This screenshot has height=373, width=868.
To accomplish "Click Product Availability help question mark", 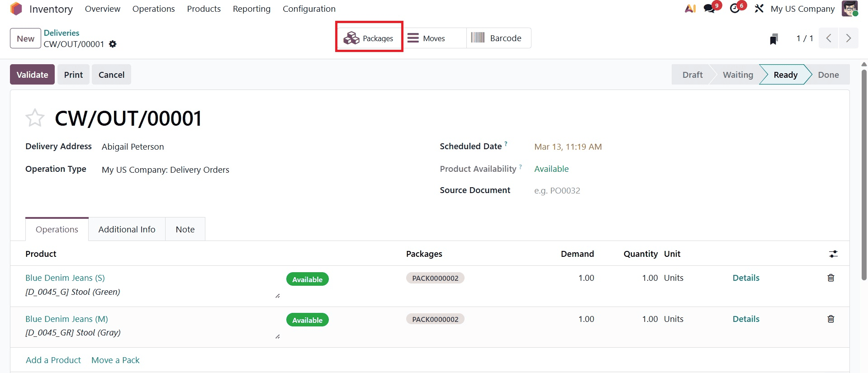I will [x=521, y=166].
